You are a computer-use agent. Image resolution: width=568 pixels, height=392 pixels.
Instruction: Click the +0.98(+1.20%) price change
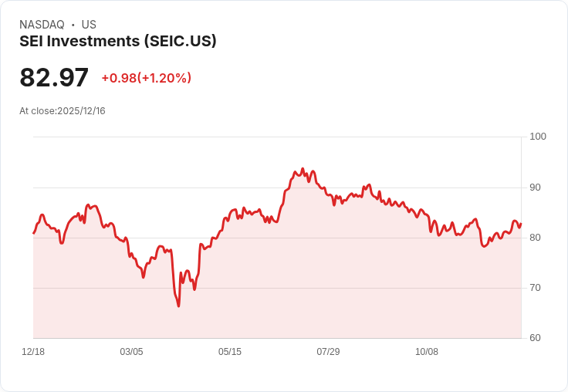pos(146,78)
